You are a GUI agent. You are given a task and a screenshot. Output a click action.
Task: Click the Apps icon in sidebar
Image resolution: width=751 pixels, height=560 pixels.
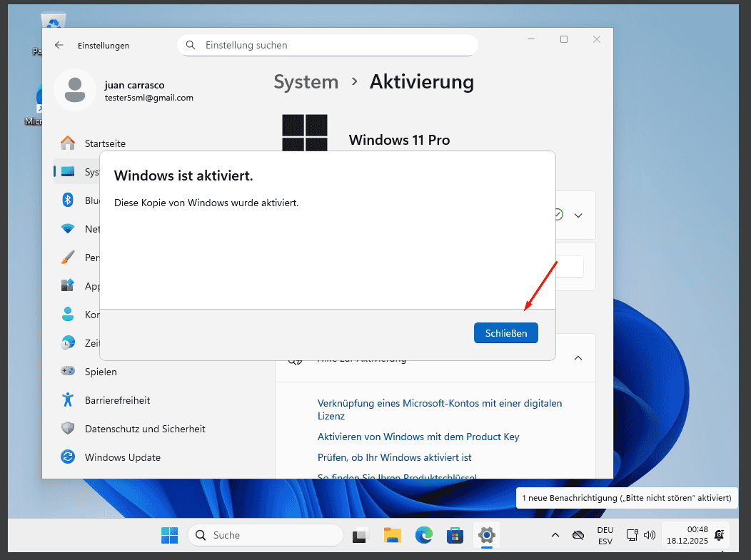pyautogui.click(x=68, y=286)
